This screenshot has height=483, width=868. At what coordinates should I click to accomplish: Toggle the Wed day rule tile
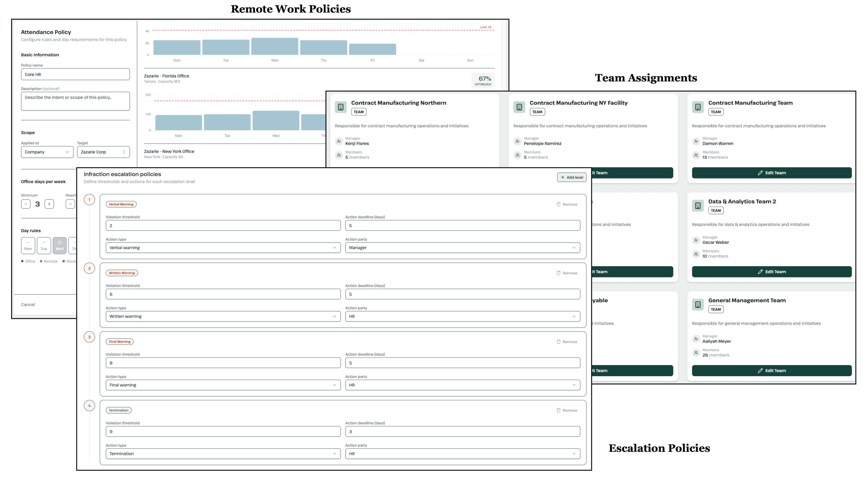coord(60,245)
